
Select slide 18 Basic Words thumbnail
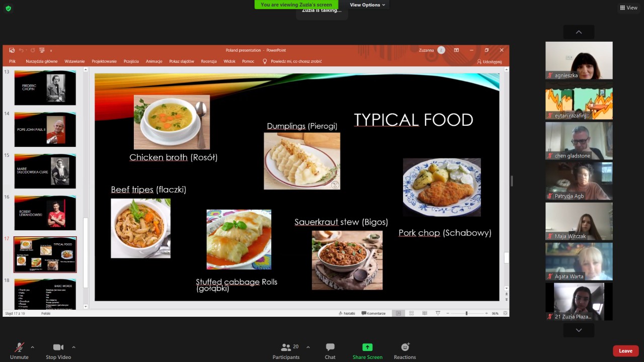(x=45, y=294)
